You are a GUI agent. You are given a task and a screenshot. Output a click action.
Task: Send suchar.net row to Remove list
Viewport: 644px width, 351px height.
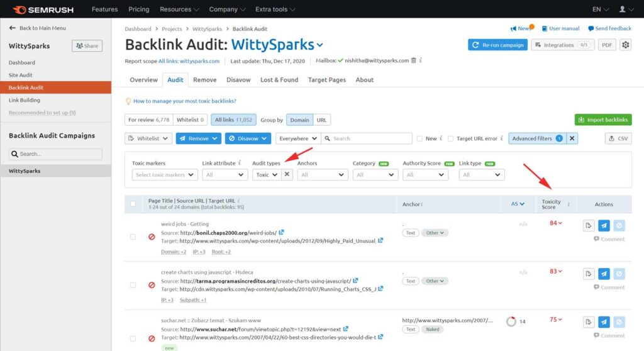(x=604, y=322)
